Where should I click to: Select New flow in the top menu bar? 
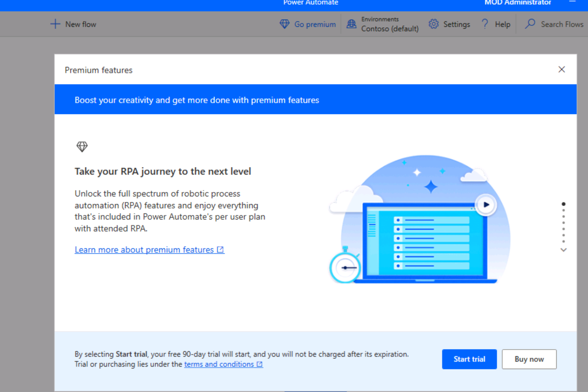[80, 23]
